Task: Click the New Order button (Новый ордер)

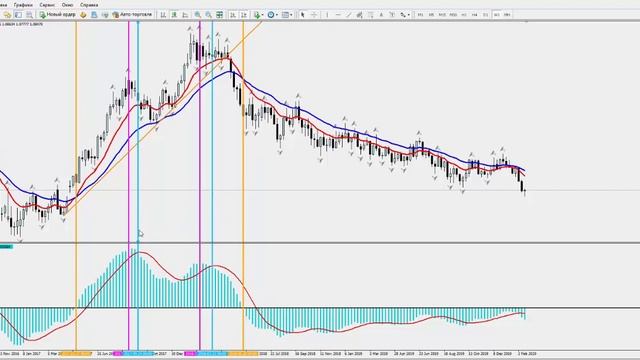Action: (x=58, y=15)
